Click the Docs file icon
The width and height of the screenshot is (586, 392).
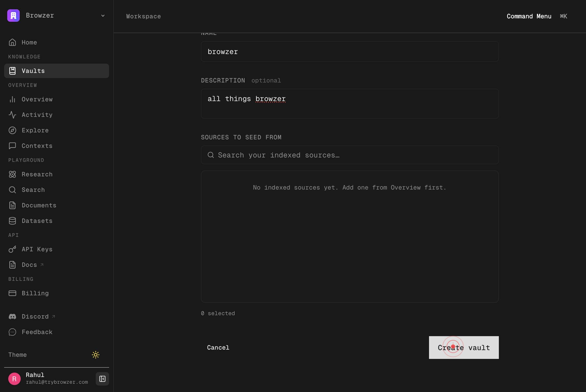click(12, 265)
